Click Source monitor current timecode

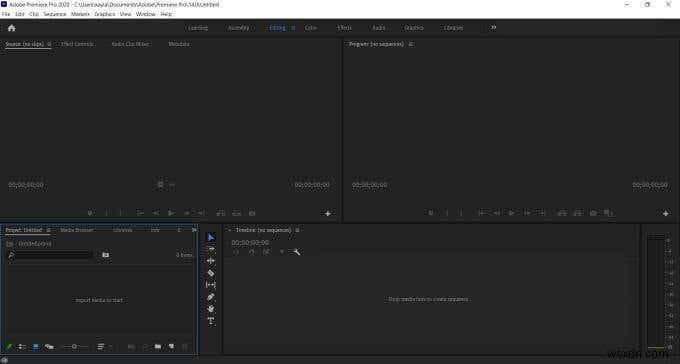26,185
